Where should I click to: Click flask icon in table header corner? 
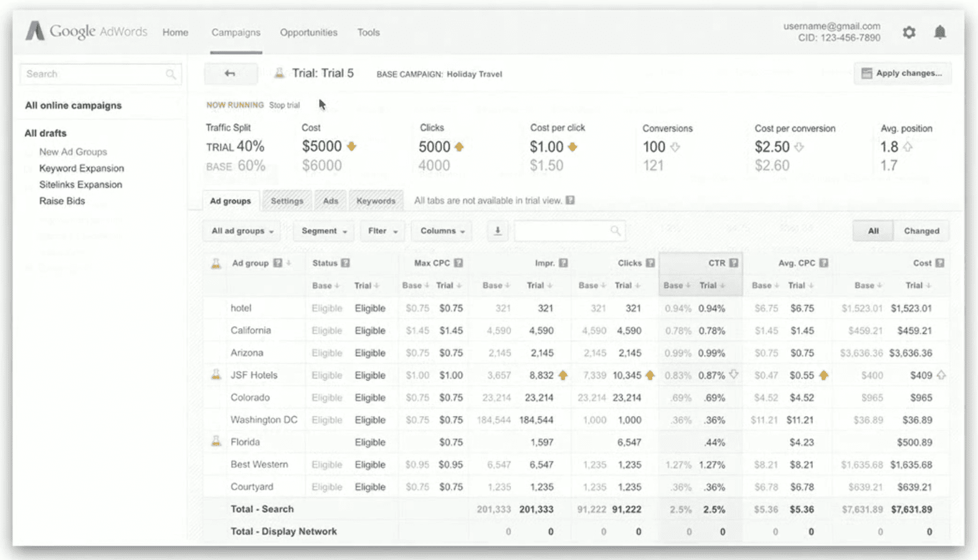click(x=216, y=263)
